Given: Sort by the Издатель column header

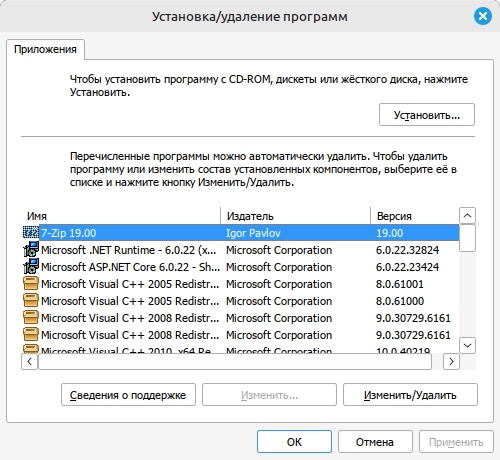Looking at the screenshot, I should coord(296,216).
